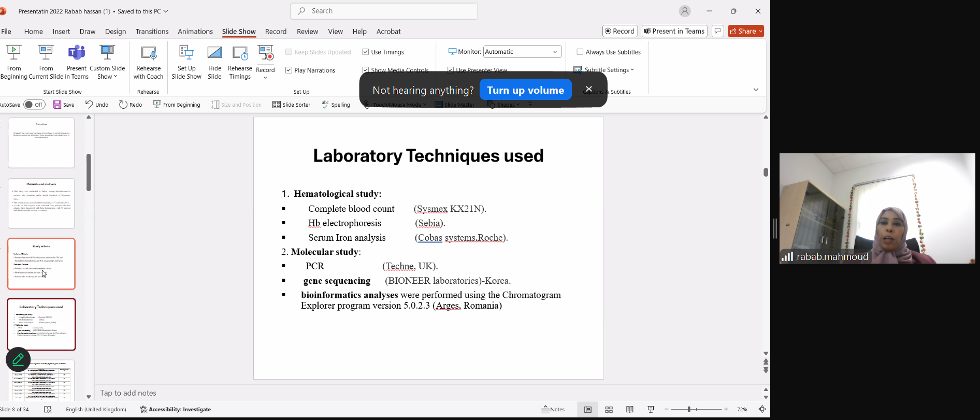Fit slide to current window
The width and height of the screenshot is (980, 420).
[762, 409]
